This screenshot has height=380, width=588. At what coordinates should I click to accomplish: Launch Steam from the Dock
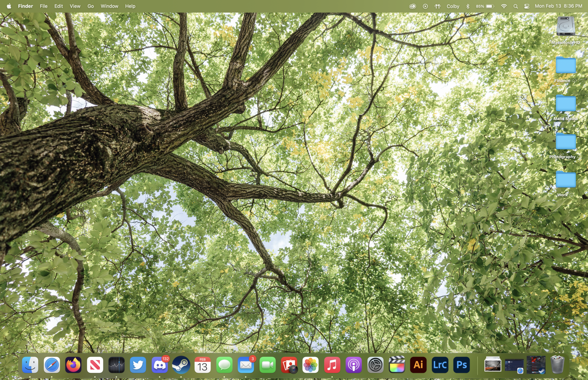181,365
